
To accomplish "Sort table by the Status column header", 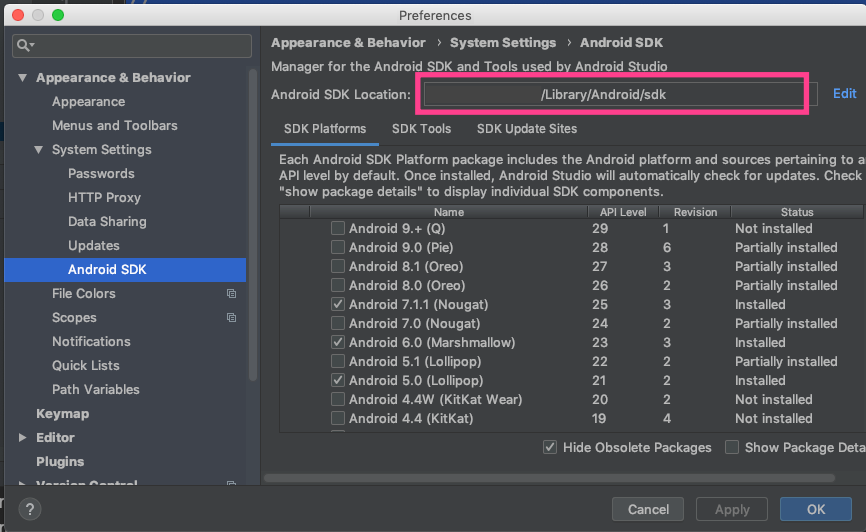I will (797, 212).
